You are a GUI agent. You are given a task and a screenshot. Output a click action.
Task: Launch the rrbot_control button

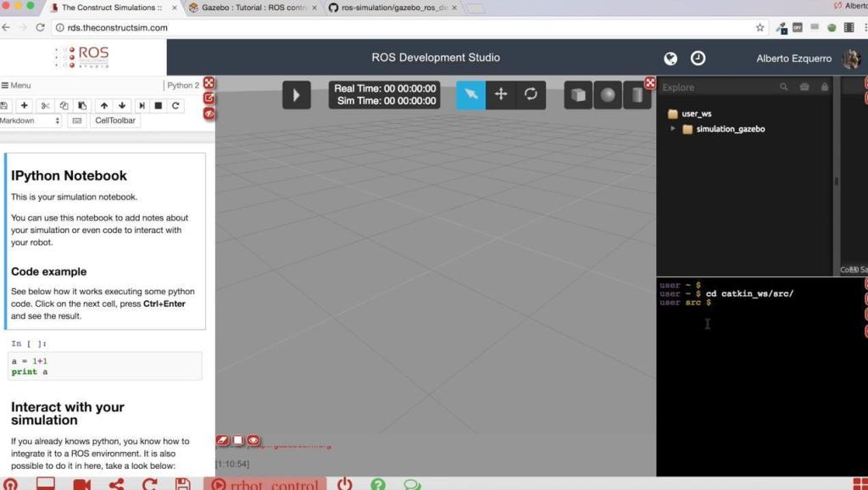[x=264, y=484]
